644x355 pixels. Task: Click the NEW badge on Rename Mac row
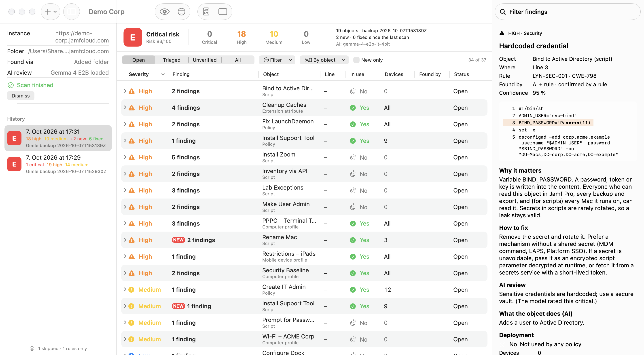click(x=178, y=240)
